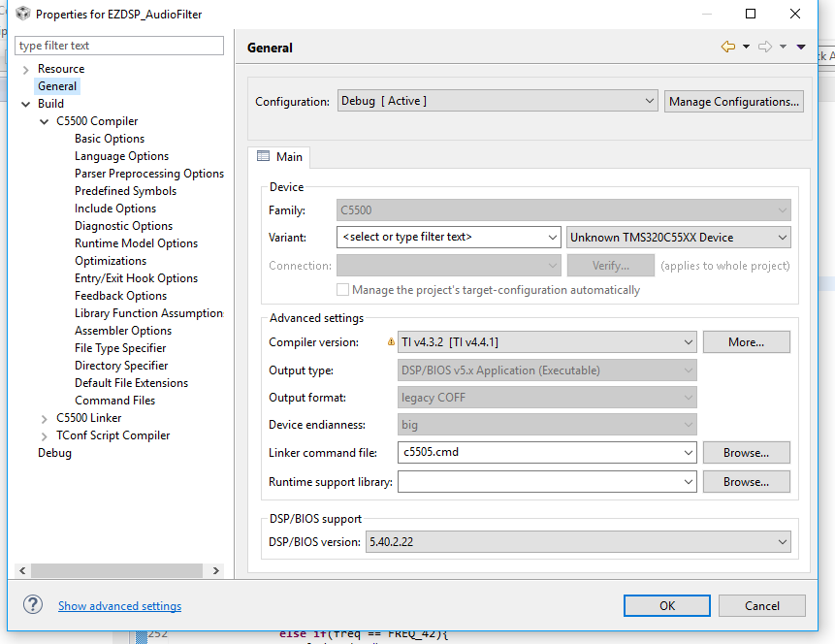Screen dimensions: 835x644
Task: Select Default File Extensions item
Action: 131,383
